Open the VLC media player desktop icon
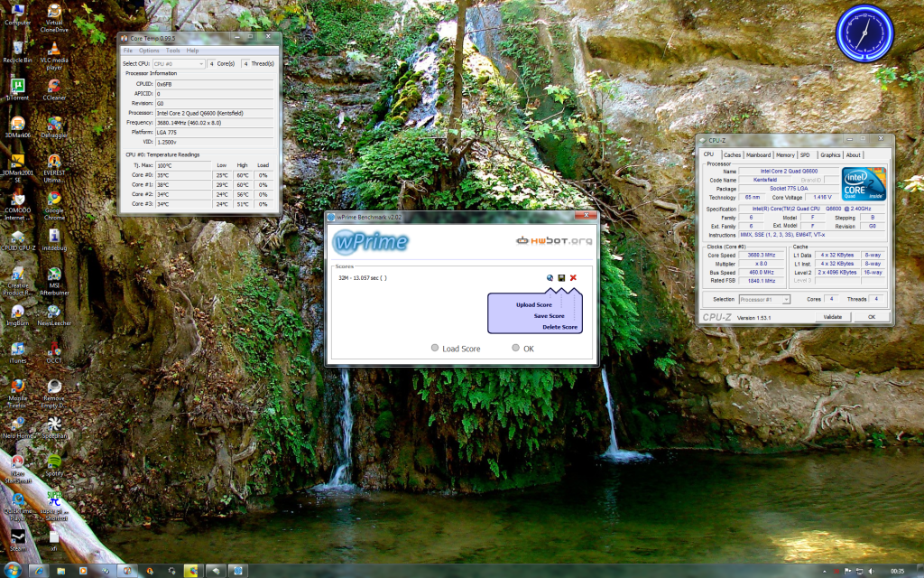 [54, 52]
